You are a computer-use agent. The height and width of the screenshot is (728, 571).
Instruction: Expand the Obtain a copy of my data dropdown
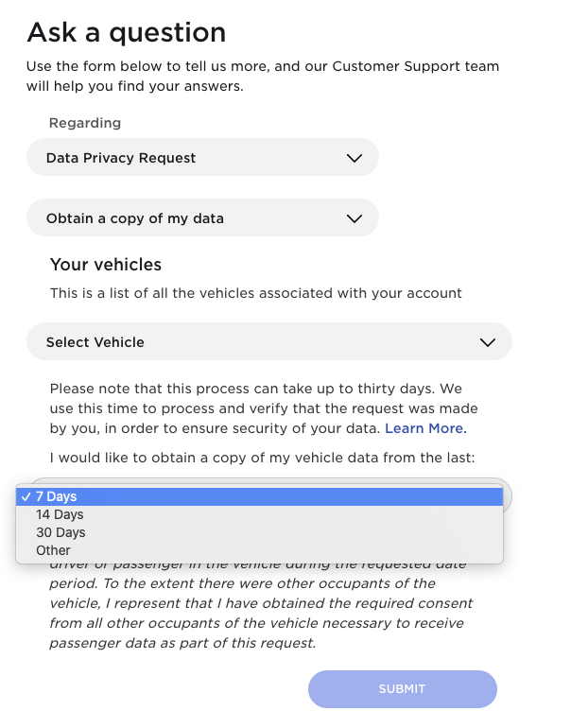[202, 218]
